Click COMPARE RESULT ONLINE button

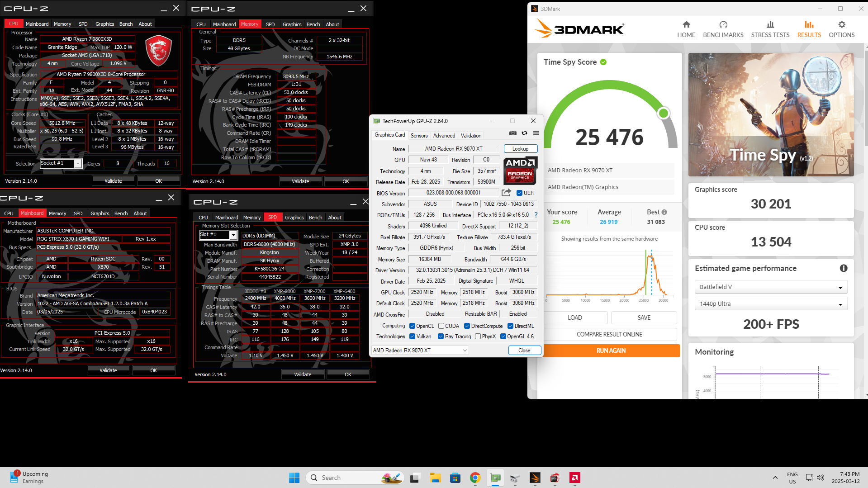[609, 334]
